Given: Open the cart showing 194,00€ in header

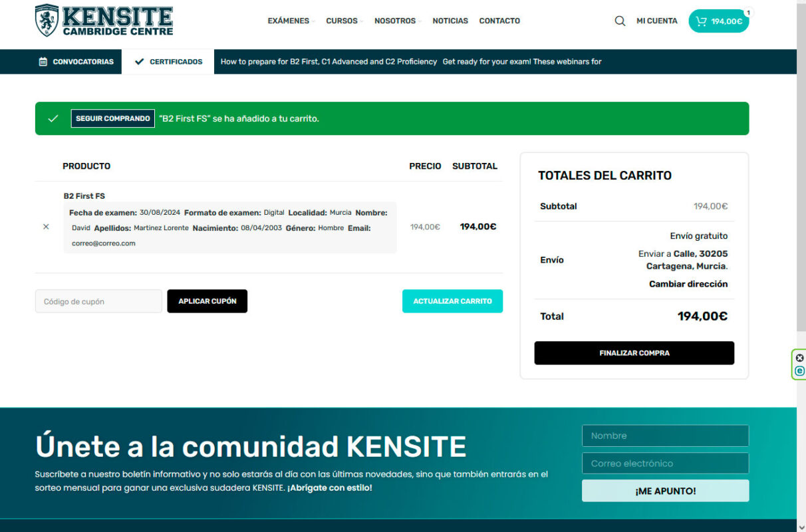Looking at the screenshot, I should click(719, 21).
